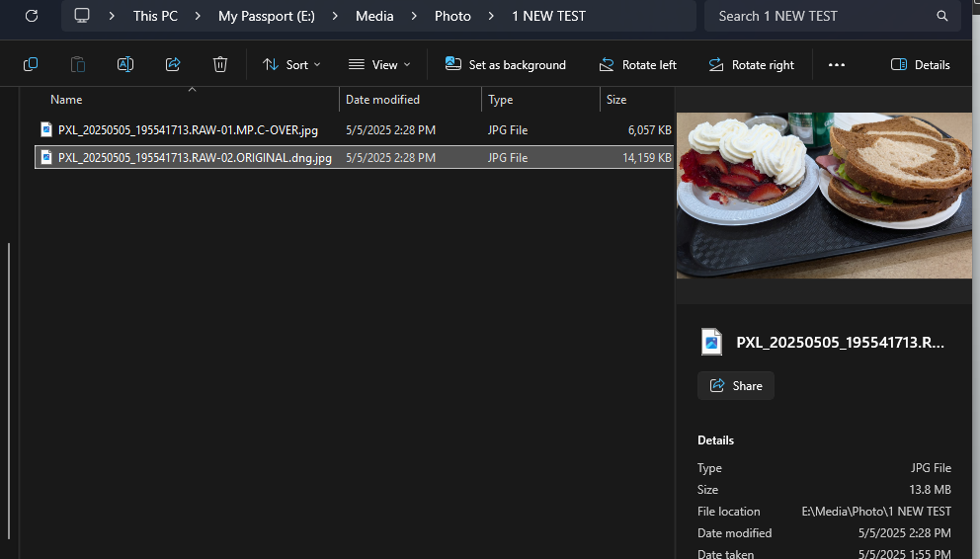Click large file icon in details pane

(711, 342)
